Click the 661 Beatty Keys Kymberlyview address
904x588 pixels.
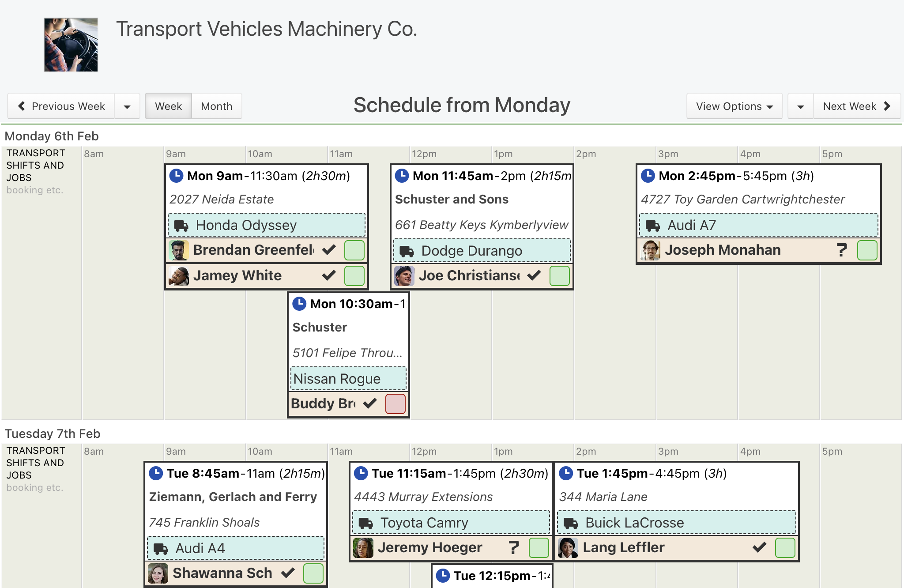pos(482,225)
